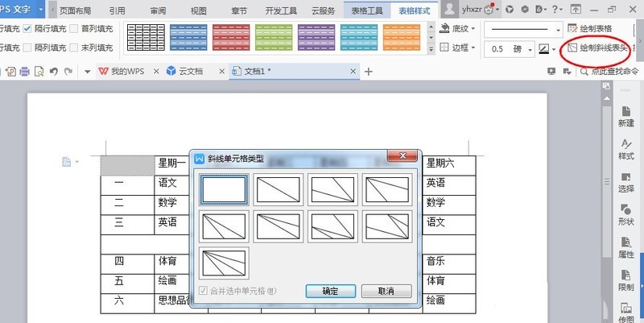Apply the orange table style

tap(402, 37)
